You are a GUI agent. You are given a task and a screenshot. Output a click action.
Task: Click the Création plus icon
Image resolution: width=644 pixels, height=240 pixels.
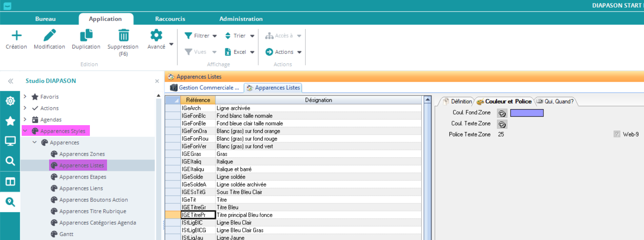(x=16, y=36)
